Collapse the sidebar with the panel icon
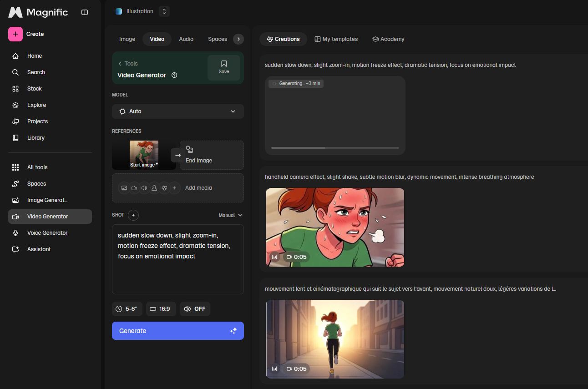 coord(85,12)
